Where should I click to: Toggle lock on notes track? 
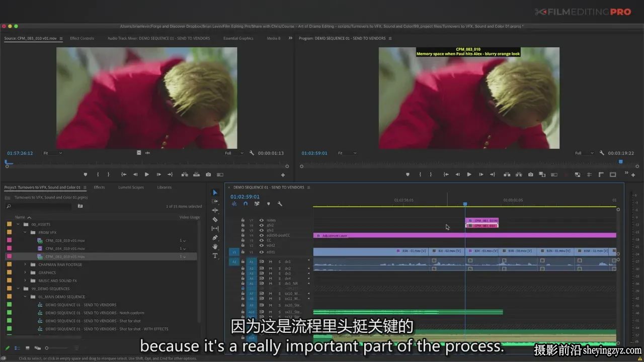(243, 220)
